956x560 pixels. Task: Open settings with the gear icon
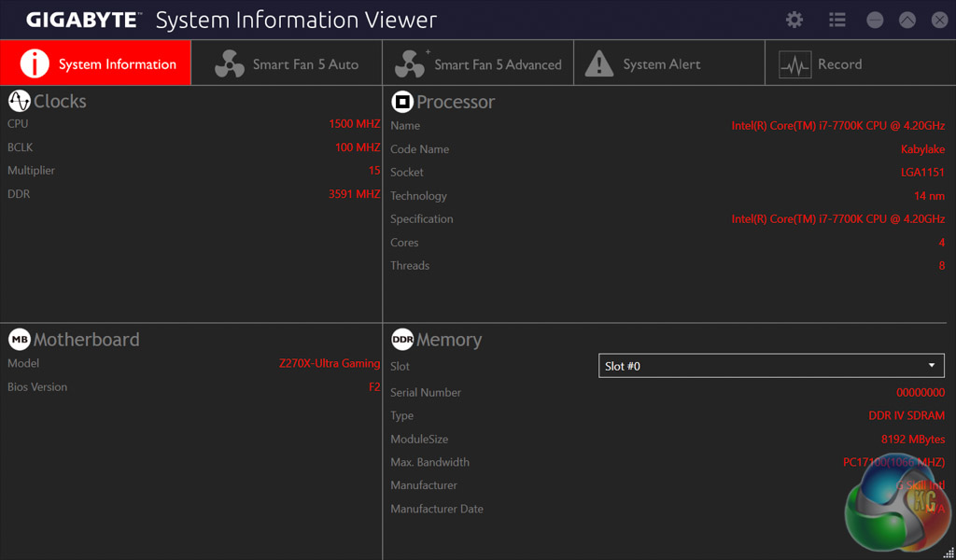(x=794, y=20)
